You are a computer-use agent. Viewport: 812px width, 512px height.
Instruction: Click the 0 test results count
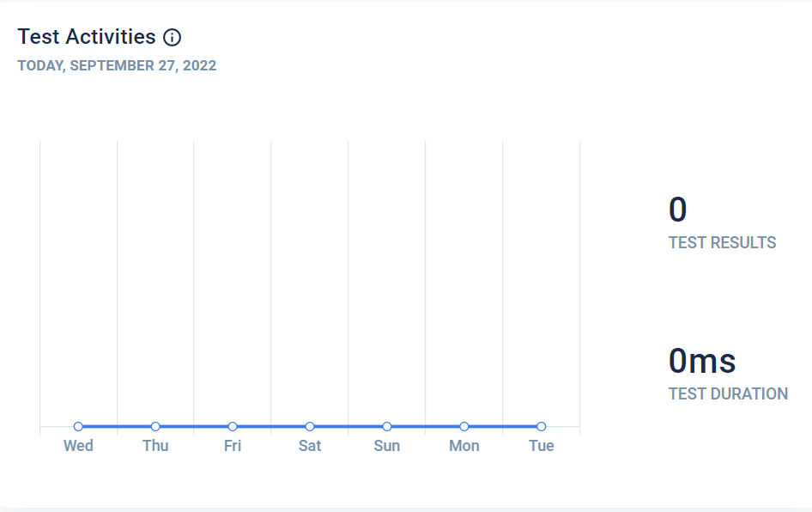(678, 210)
